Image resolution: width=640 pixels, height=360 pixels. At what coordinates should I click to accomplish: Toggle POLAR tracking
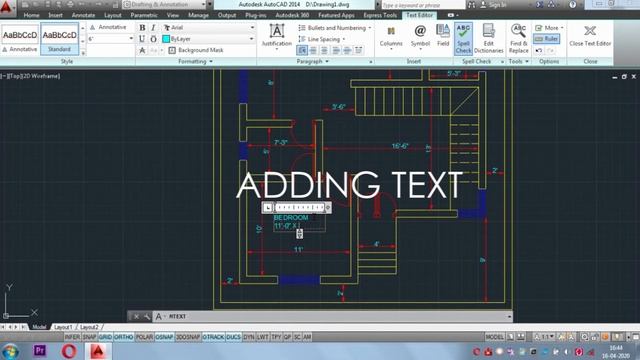[x=144, y=337]
